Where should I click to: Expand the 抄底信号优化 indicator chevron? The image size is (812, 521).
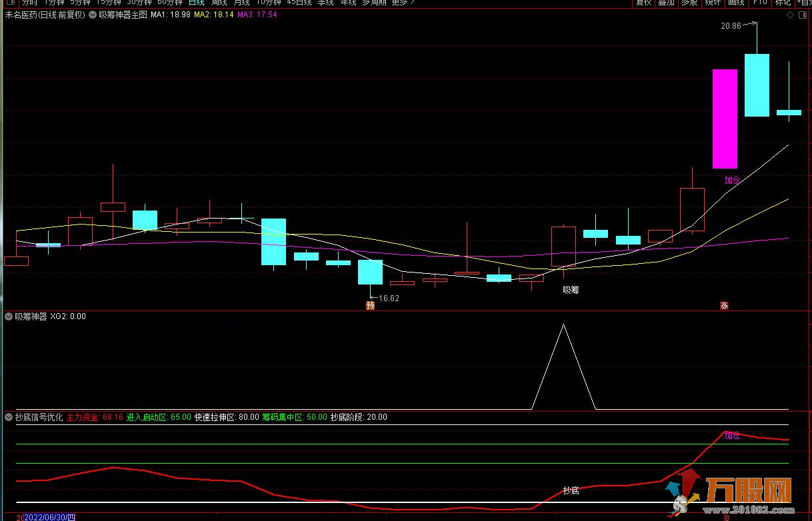[9, 417]
